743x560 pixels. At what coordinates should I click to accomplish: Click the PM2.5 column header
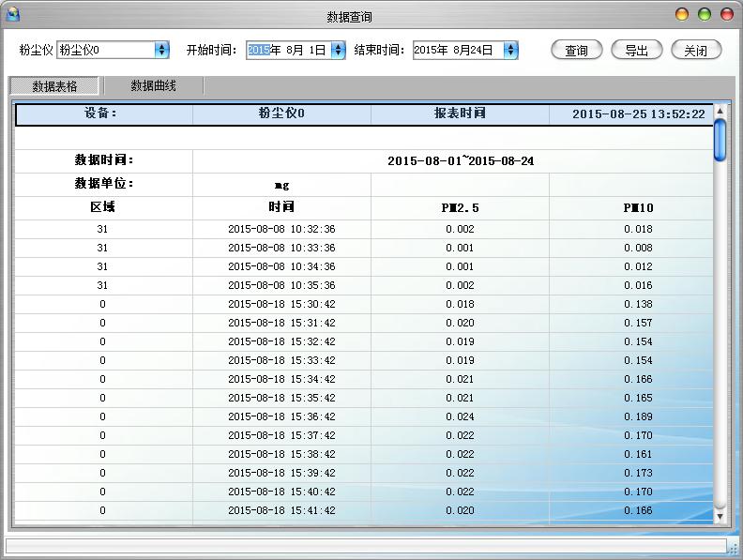[460, 207]
